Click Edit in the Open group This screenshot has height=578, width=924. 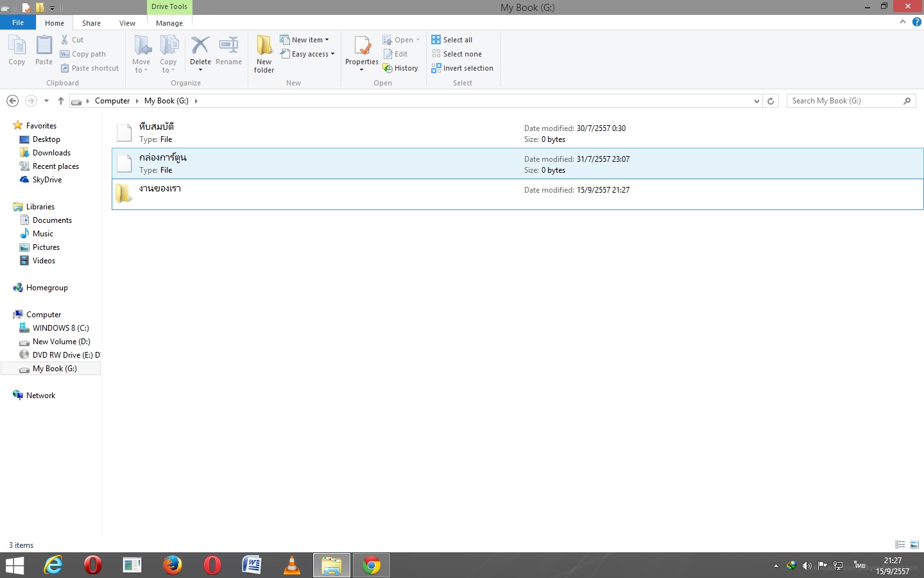(395, 54)
